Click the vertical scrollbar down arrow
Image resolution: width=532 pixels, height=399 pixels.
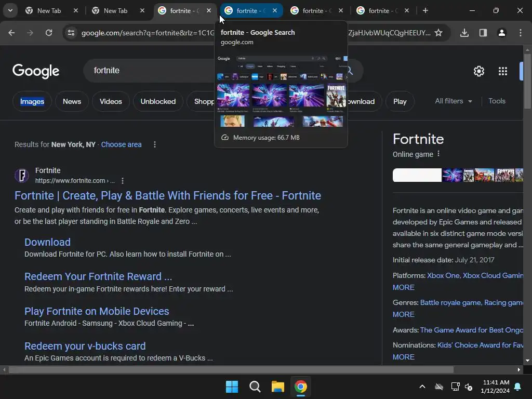(527, 361)
